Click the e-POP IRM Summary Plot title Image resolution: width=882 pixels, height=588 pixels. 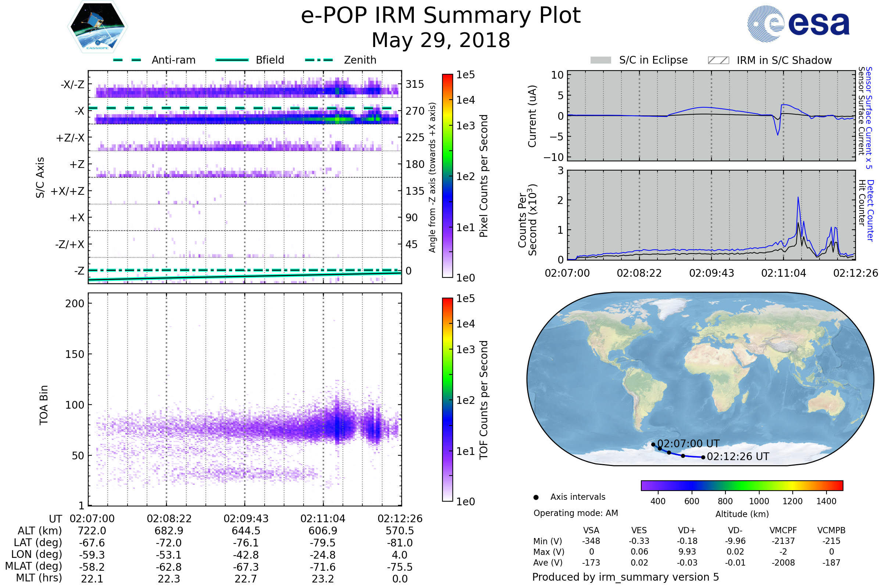[441, 16]
